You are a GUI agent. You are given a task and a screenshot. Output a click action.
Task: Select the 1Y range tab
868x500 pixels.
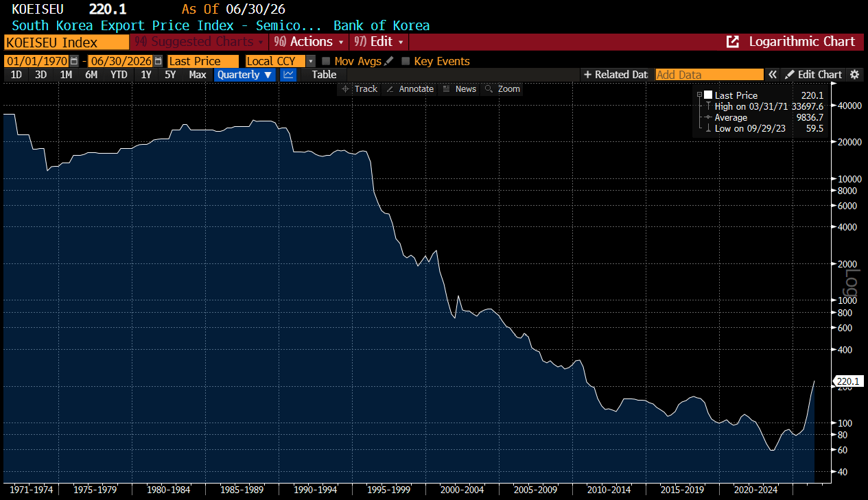click(x=146, y=74)
